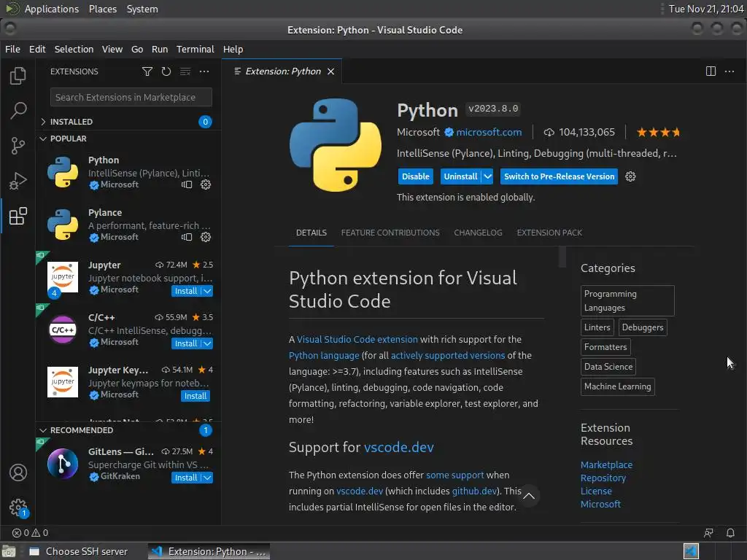Split the editor to the right
The height and width of the screenshot is (560, 747).
tap(711, 71)
